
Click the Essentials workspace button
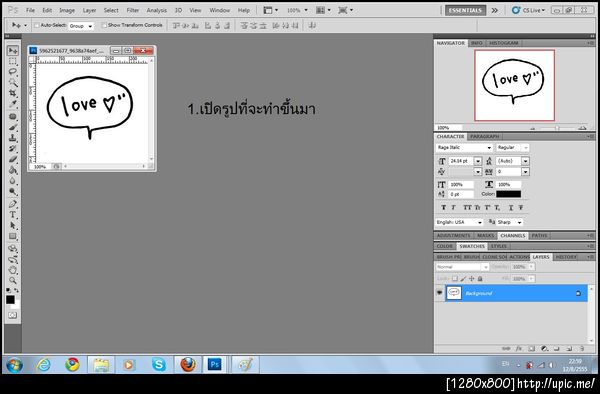[x=465, y=10]
